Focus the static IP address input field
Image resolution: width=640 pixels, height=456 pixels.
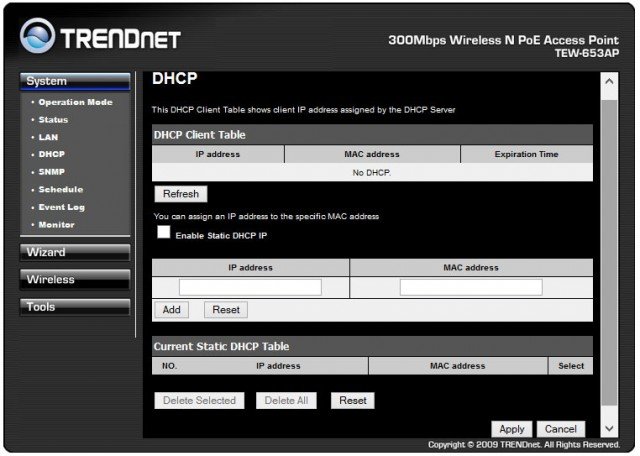[x=250, y=287]
